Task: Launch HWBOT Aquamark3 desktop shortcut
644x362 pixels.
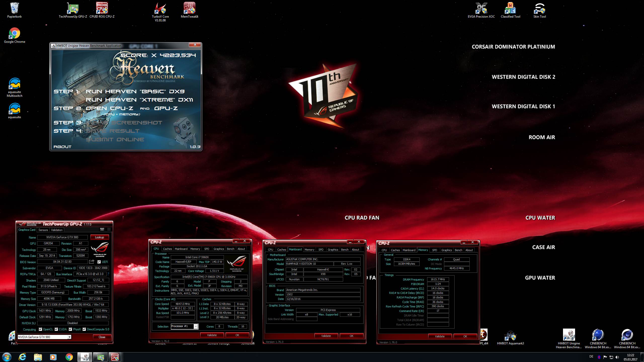Action: [x=510, y=337]
